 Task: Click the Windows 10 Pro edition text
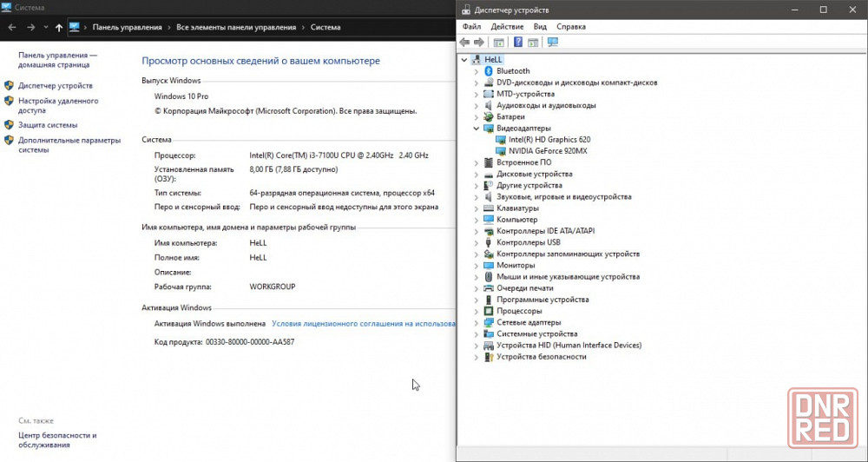[181, 96]
